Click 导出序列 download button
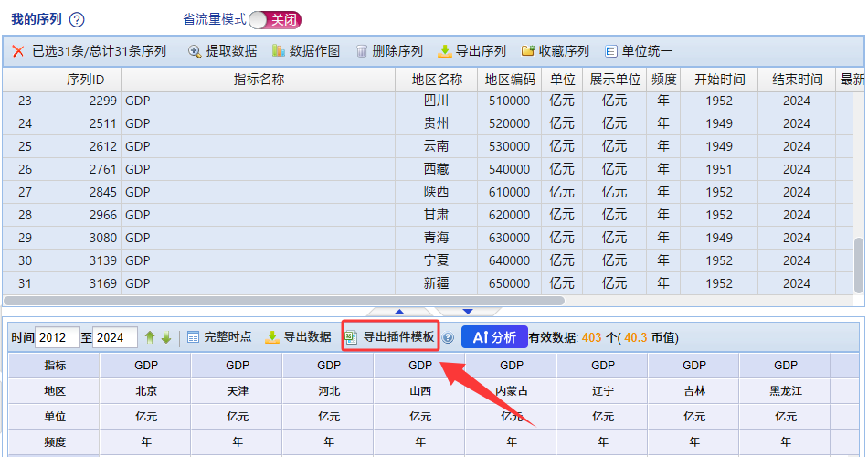Image resolution: width=868 pixels, height=457 pixels. coord(471,51)
